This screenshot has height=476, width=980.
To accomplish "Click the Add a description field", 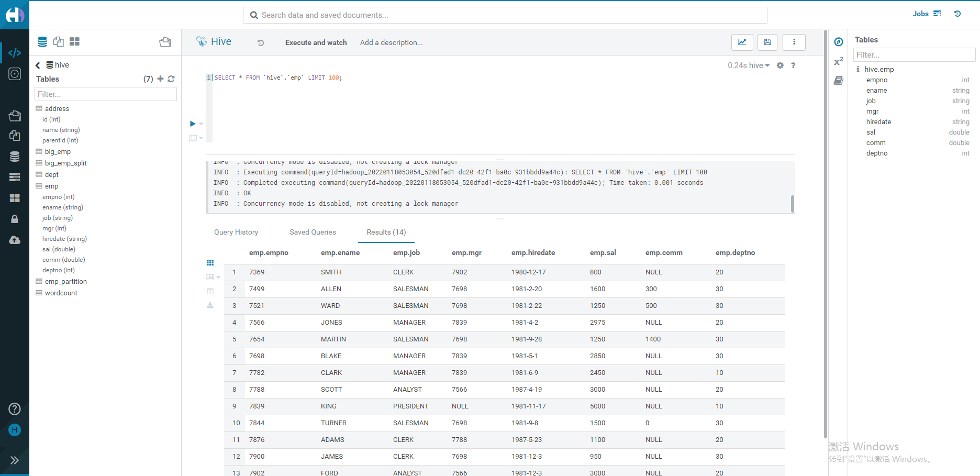I will pos(391,42).
